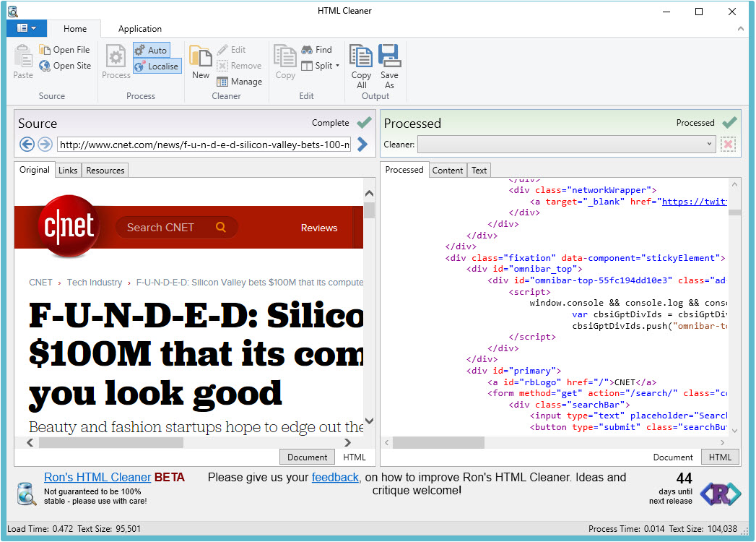756x542 pixels.
Task: Switch to the Application ribbon tab
Action: 139,29
